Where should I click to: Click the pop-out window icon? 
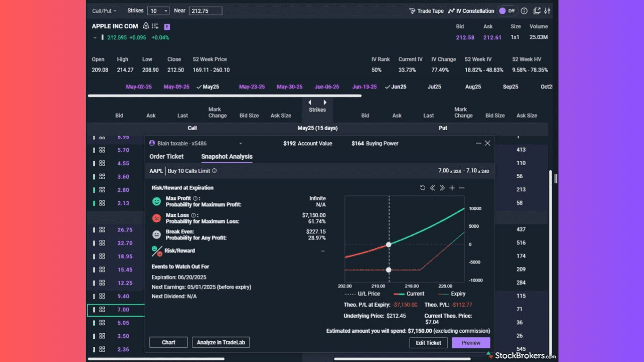(537, 11)
